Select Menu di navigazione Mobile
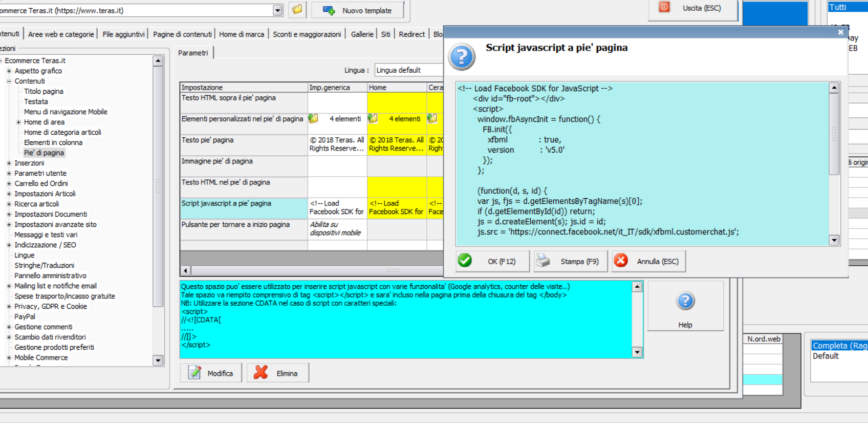Screen dimensions: 868x423 tap(66, 112)
